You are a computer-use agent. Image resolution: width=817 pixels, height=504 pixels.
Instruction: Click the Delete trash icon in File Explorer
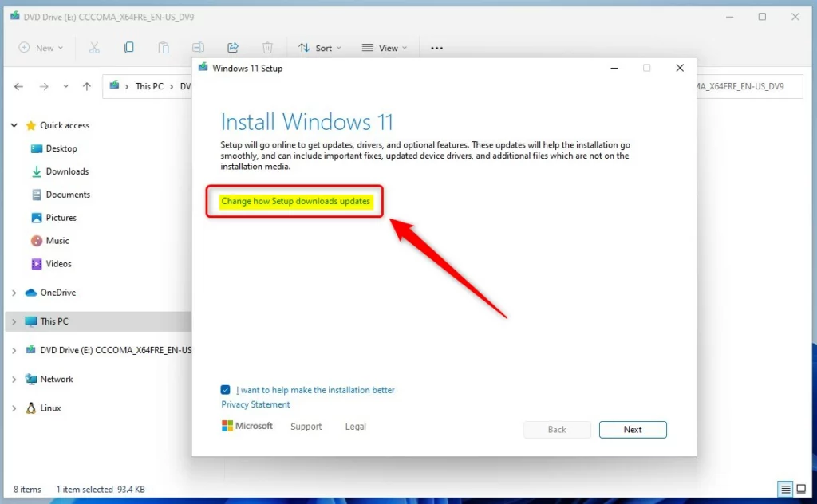[267, 48]
